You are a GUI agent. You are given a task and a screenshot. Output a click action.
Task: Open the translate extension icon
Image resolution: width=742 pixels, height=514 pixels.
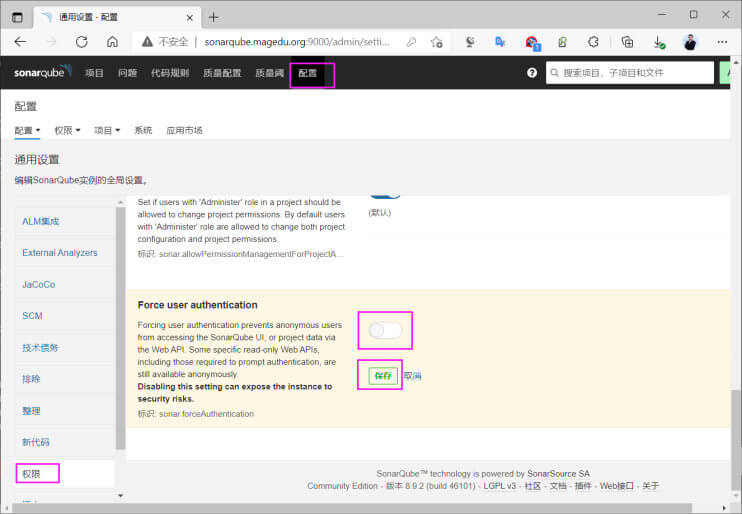(x=500, y=42)
